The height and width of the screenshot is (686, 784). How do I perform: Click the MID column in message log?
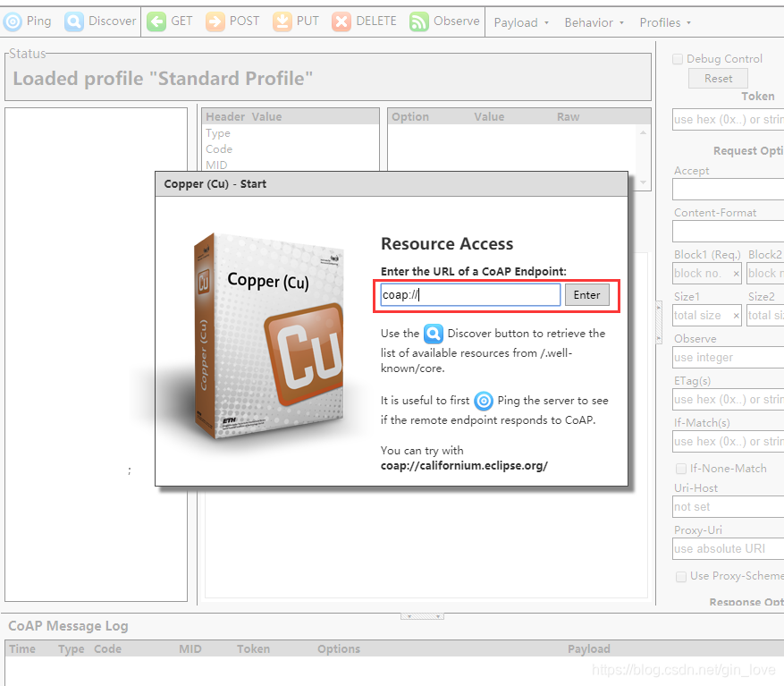pyautogui.click(x=190, y=649)
